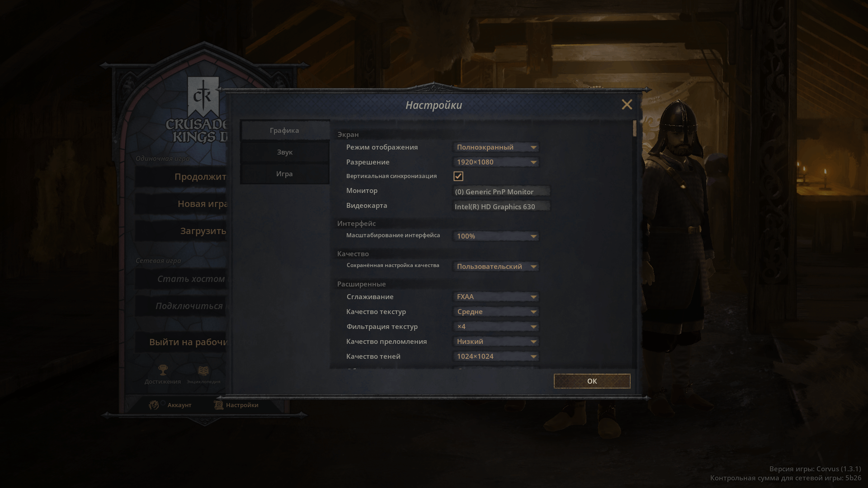Click the Звук (Sound) tab icon
The image size is (868, 488).
[285, 152]
